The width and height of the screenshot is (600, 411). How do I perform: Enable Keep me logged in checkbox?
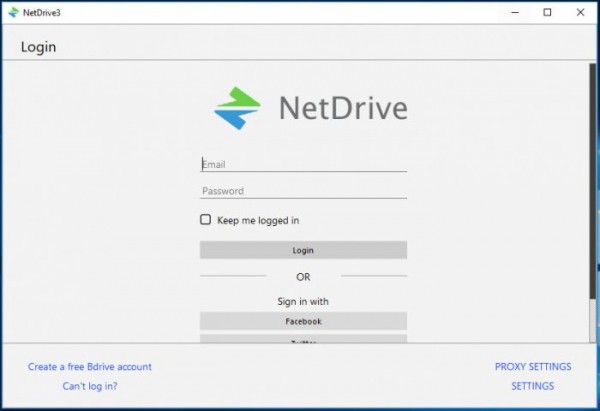(x=205, y=220)
